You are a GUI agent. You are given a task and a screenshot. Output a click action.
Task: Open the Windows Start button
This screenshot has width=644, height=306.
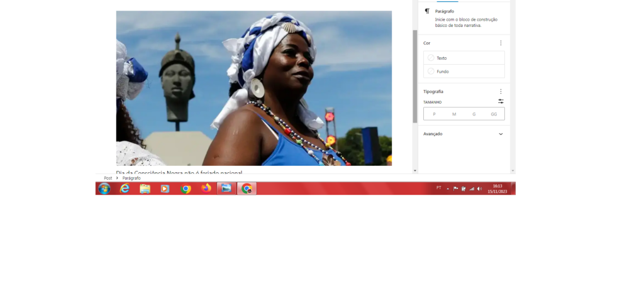[104, 189]
